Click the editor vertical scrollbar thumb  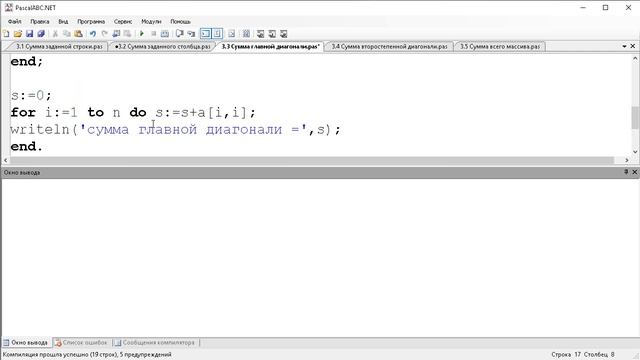[635, 118]
